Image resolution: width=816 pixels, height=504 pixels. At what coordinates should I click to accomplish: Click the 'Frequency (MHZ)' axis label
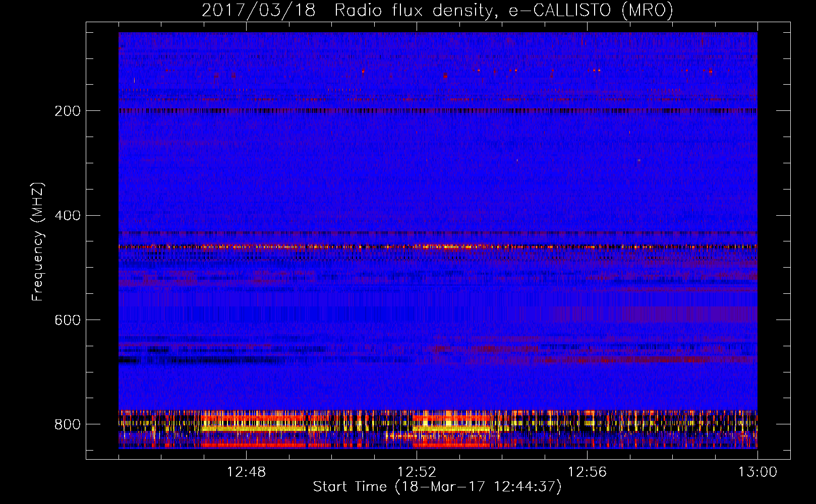(37, 241)
